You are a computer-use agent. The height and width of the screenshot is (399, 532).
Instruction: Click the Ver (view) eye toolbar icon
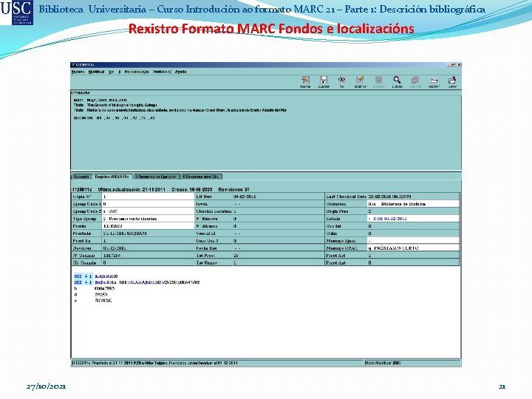pos(342,82)
